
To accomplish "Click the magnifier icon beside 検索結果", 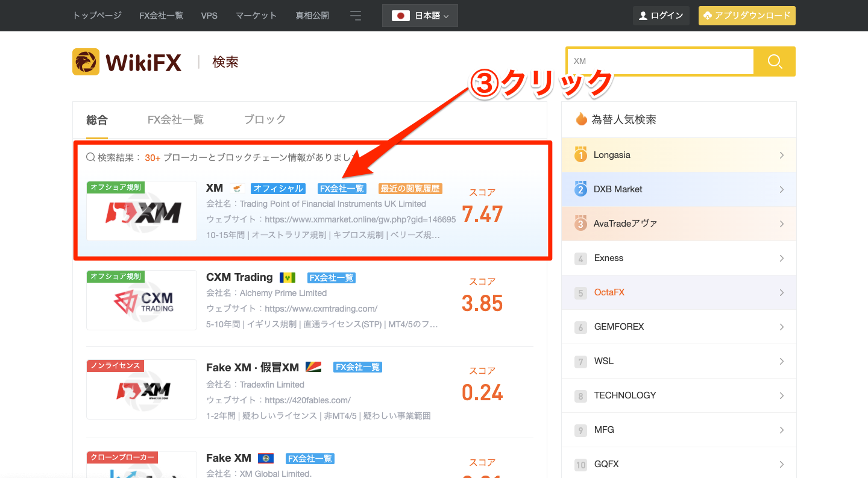I will point(91,157).
